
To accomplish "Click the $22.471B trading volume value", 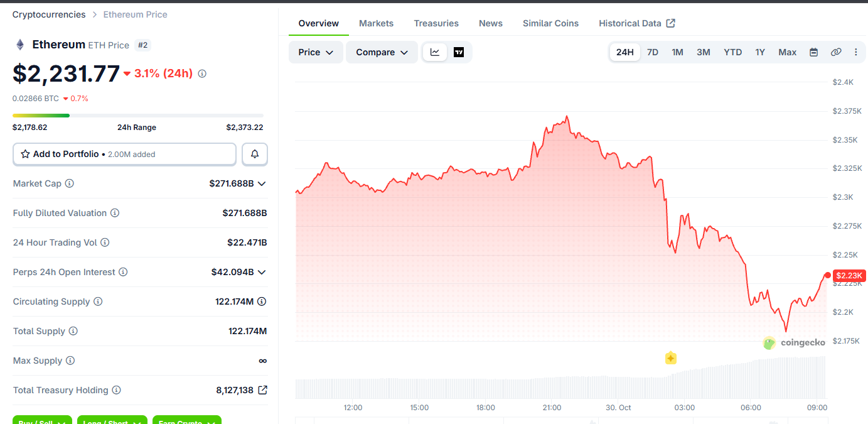I will [x=247, y=242].
